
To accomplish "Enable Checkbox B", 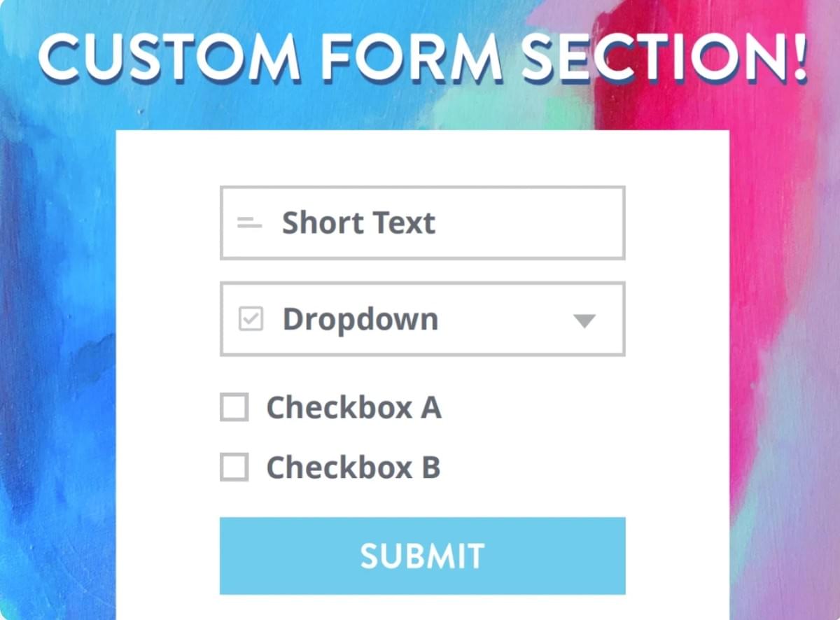I will (235, 466).
